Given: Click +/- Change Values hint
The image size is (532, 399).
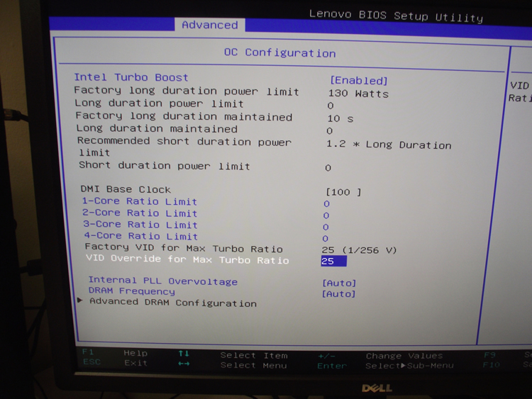Looking at the screenshot, I should (x=380, y=356).
